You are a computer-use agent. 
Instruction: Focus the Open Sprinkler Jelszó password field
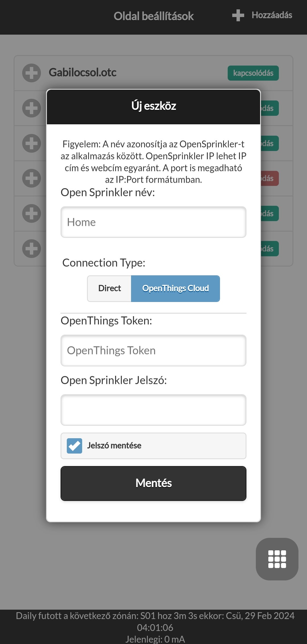coord(153,410)
